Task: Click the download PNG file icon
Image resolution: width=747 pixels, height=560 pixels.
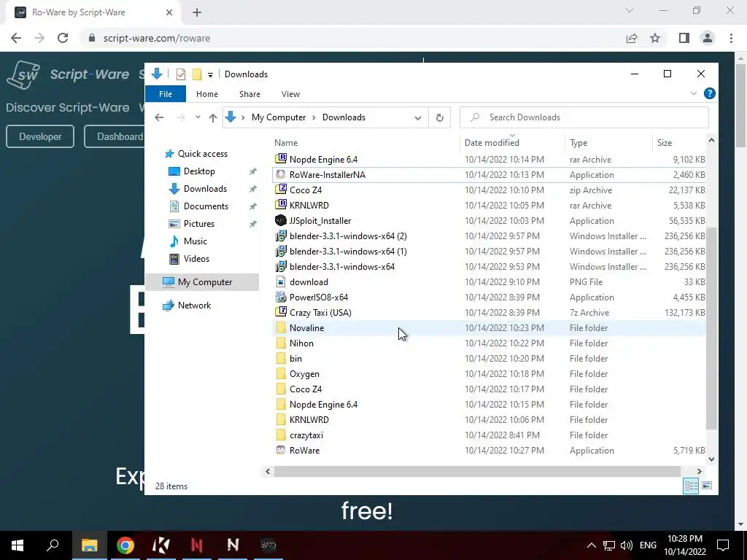Action: click(x=281, y=281)
